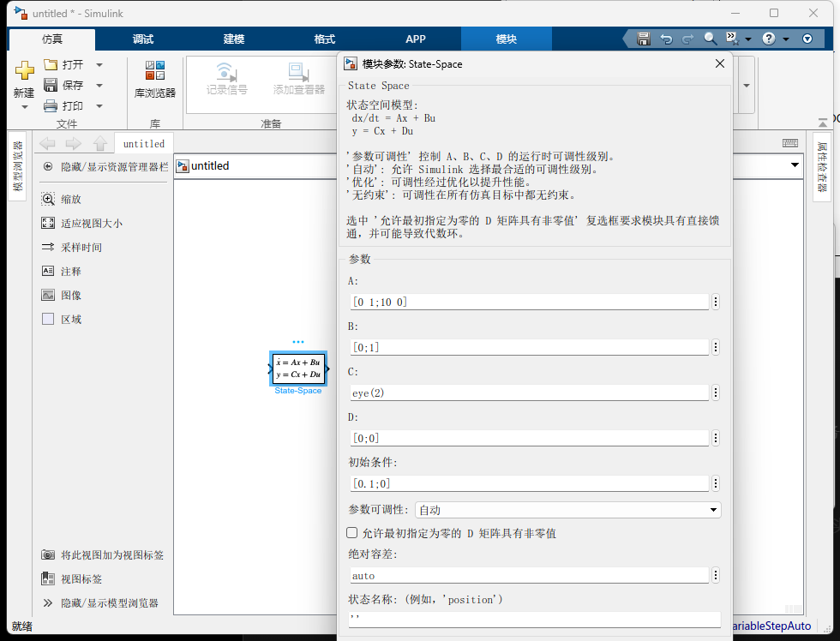This screenshot has height=641, width=840.
Task: Click the options button beside 绝对容差 field
Action: click(716, 575)
